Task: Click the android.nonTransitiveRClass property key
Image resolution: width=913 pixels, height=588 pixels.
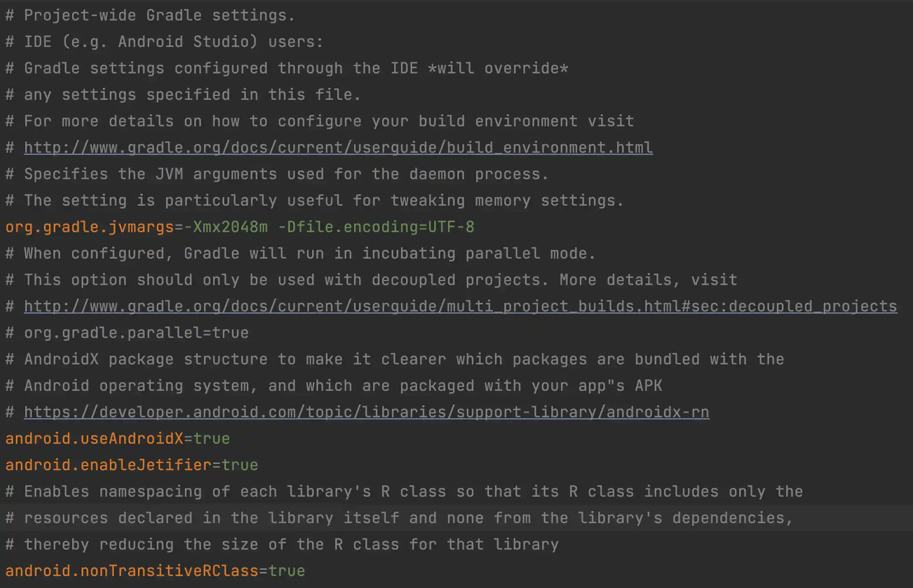Action: point(132,571)
